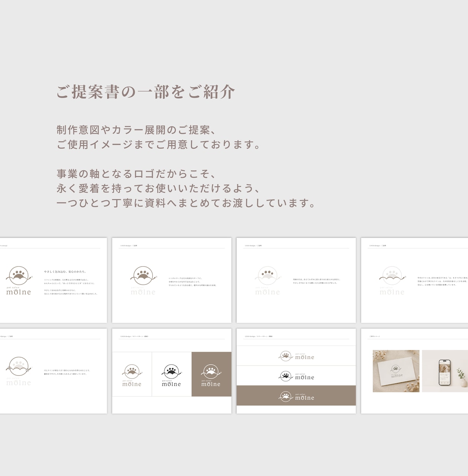Click the white stacked logo on the brown panel

tap(211, 375)
